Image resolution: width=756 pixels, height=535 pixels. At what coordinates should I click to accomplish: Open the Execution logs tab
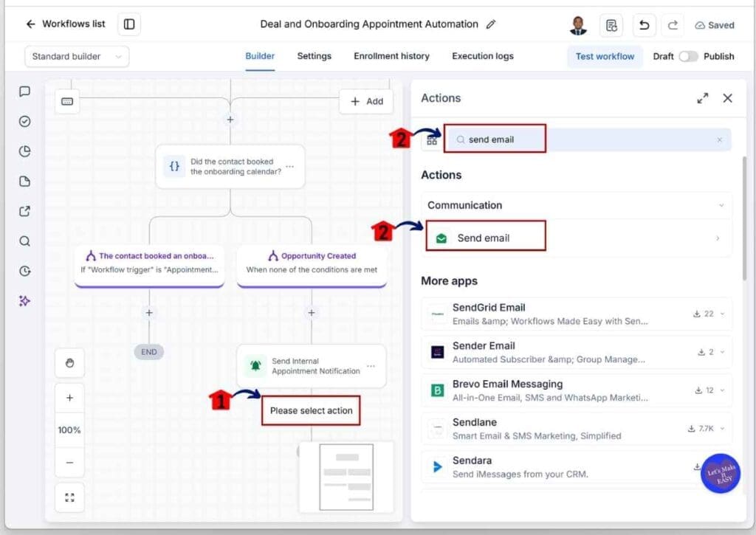(x=483, y=56)
